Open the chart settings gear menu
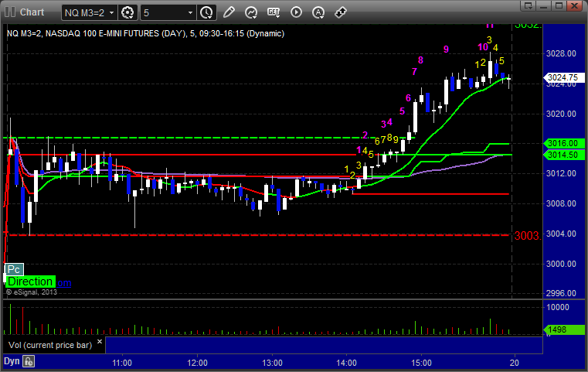This screenshot has width=588, height=372. click(x=127, y=13)
